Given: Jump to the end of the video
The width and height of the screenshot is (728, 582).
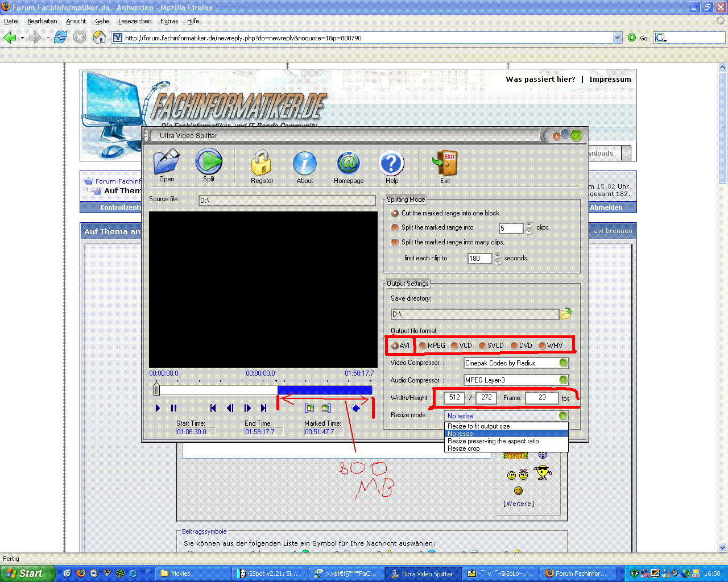Looking at the screenshot, I should [263, 408].
